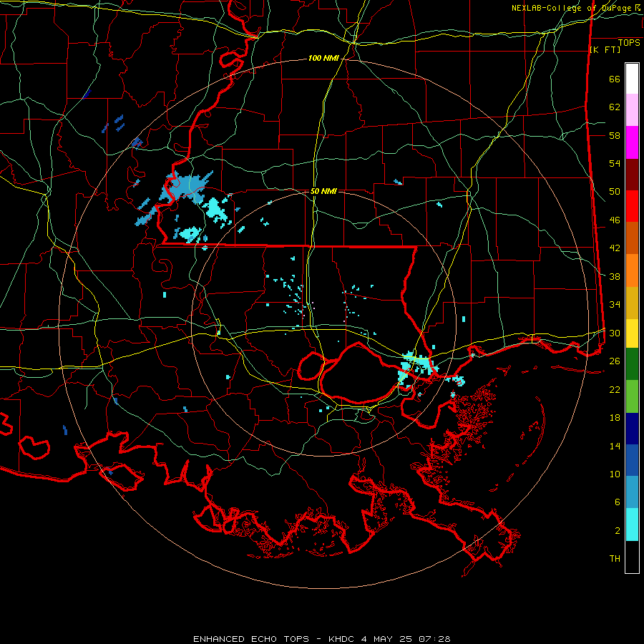
Task: Click the 50 NMI range ring label
Action: 323,191
